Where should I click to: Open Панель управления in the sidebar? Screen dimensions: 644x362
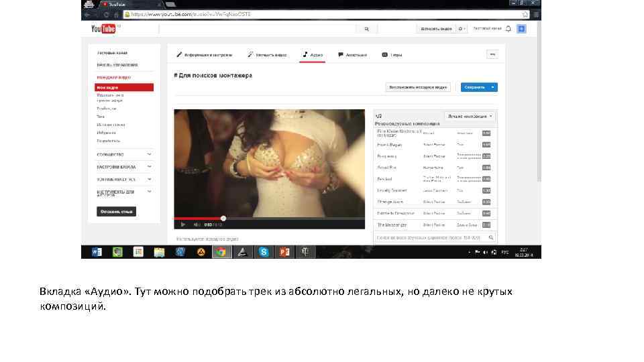point(117,65)
